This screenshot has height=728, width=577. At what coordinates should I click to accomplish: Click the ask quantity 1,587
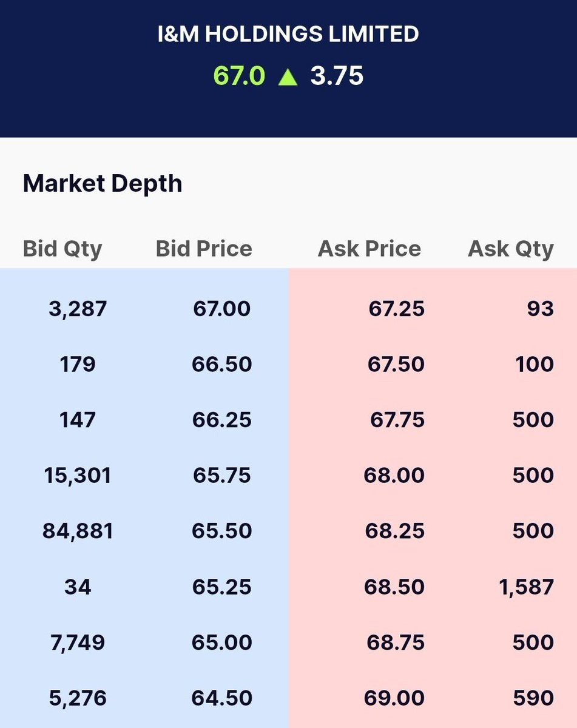(x=527, y=587)
